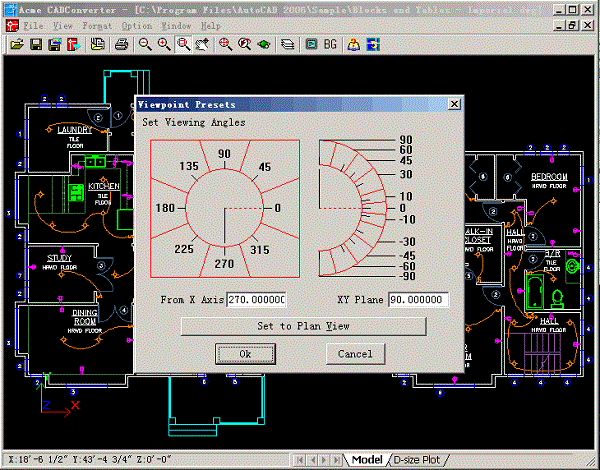Open the Layers toolbar icon
Viewport: 600px width, 470px height.
(x=288, y=45)
